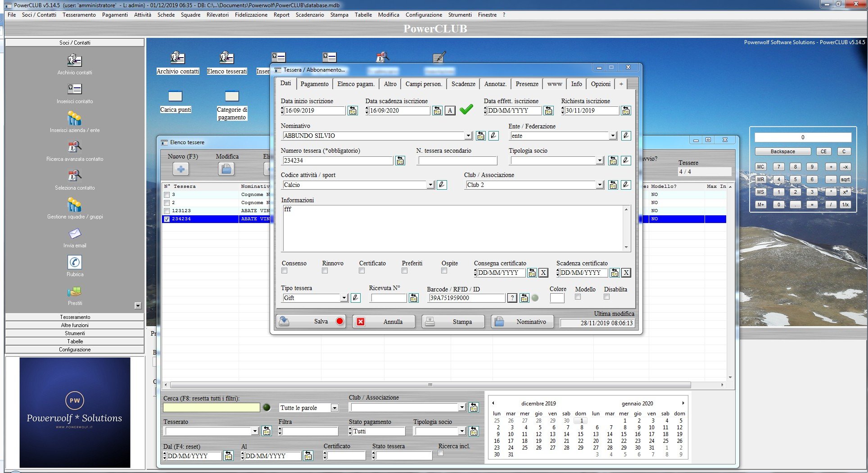Click Nuovo (F3) plus icon in Elenco tessere
Image resolution: width=868 pixels, height=473 pixels.
(x=181, y=169)
